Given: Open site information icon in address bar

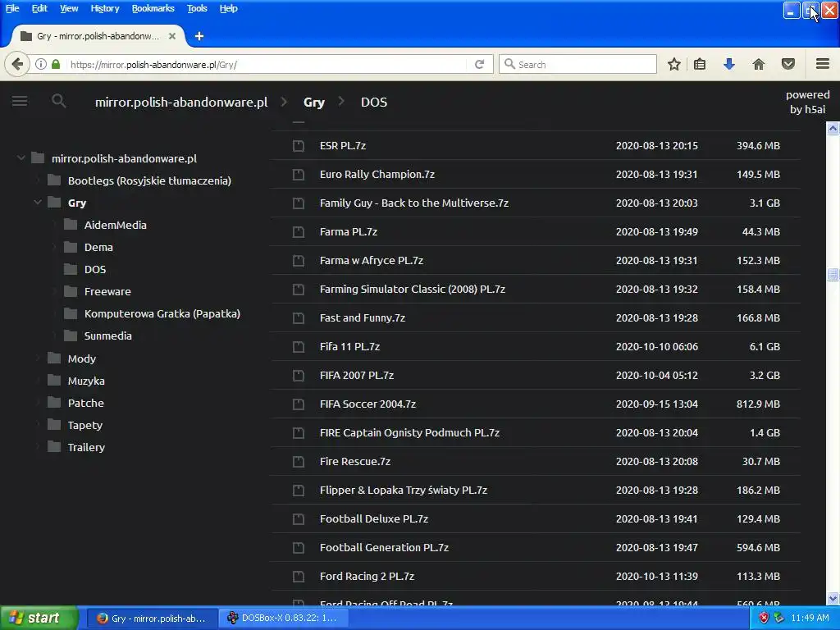Looking at the screenshot, I should pos(41,64).
